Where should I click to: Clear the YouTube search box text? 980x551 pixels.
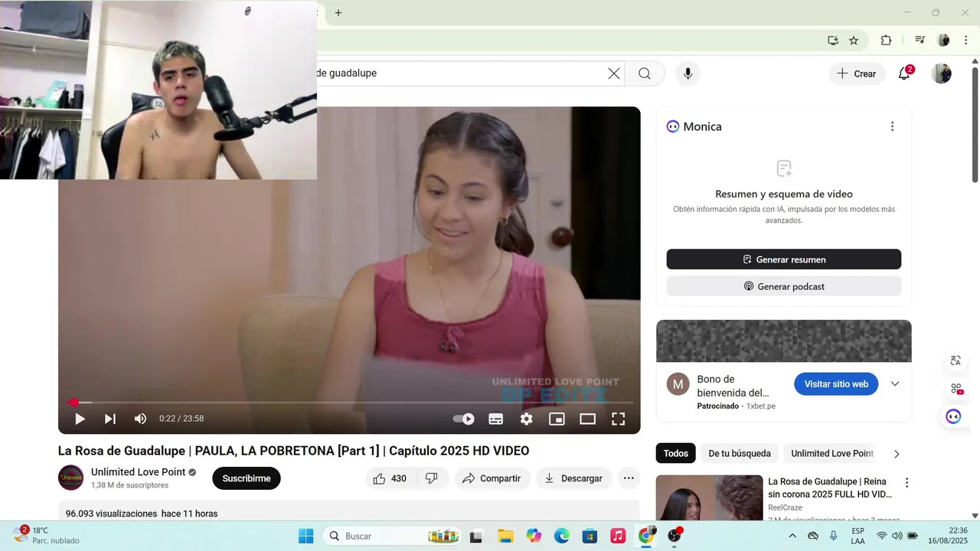pos(614,73)
